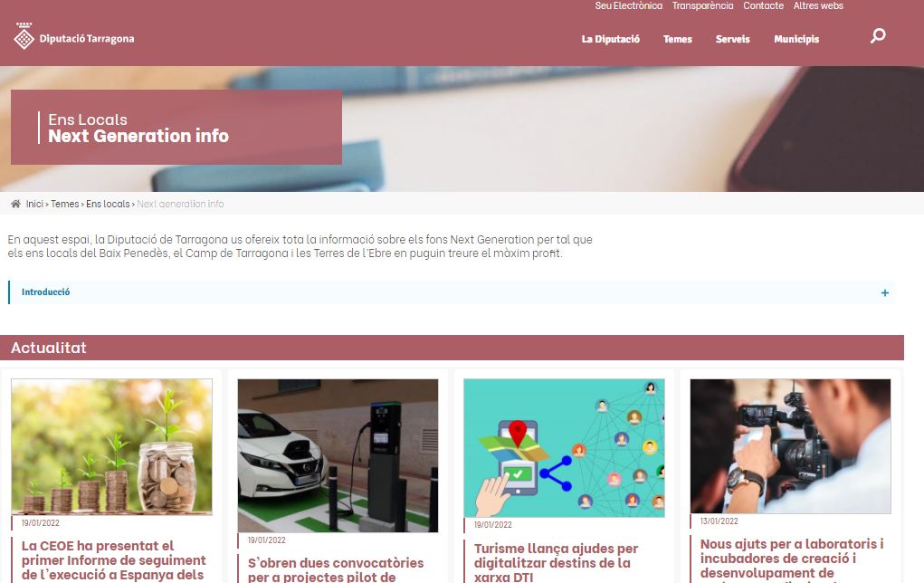Open the tourism network illustration thumbnail
924x583 pixels.
pyautogui.click(x=564, y=448)
